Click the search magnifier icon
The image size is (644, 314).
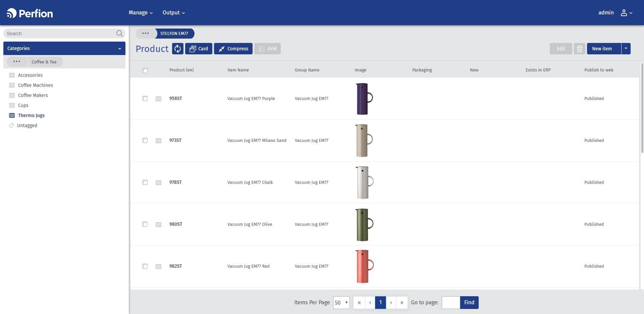click(119, 33)
